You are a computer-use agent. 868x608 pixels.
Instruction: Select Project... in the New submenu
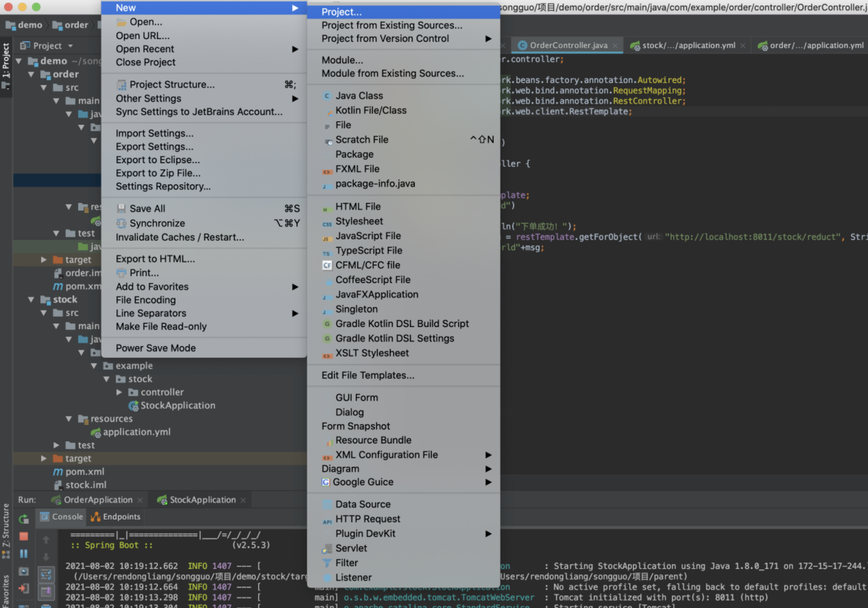coord(404,12)
